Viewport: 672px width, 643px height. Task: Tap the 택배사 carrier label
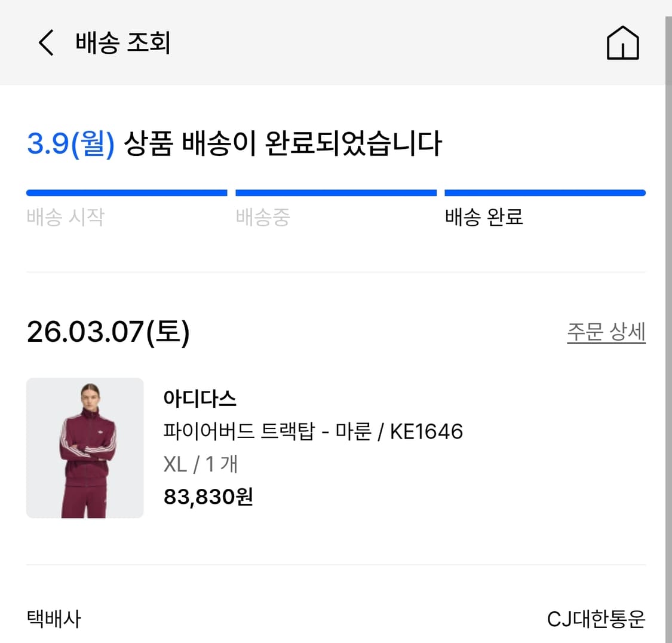click(53, 620)
